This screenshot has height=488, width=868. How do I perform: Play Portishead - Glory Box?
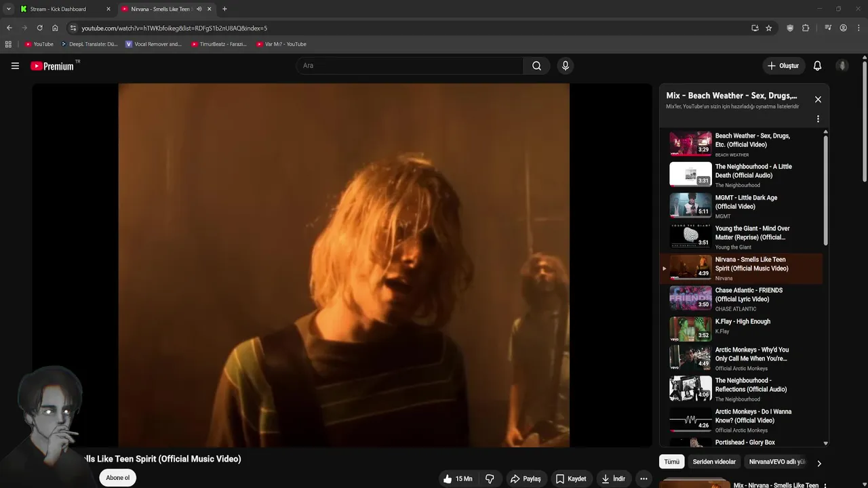coord(742,442)
